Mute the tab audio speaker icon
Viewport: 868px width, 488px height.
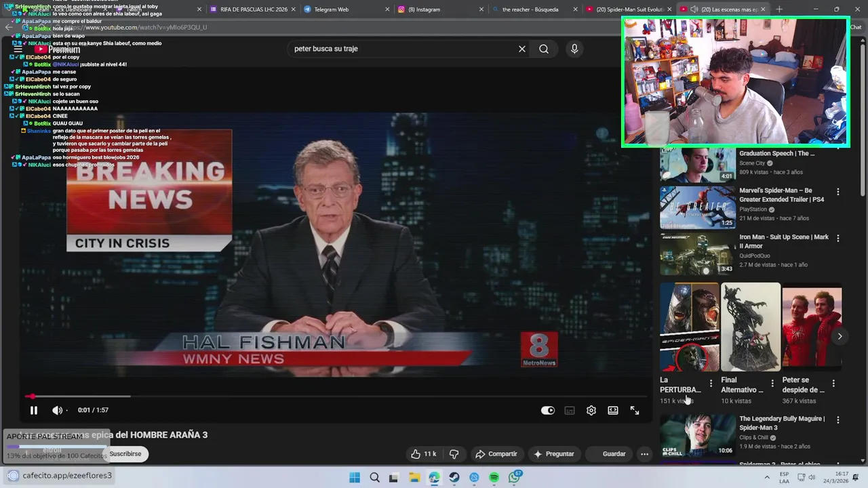[694, 9]
